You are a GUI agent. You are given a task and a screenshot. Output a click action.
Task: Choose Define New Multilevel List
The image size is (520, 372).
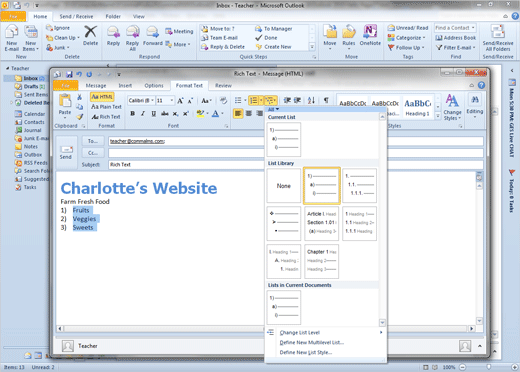[x=311, y=342]
